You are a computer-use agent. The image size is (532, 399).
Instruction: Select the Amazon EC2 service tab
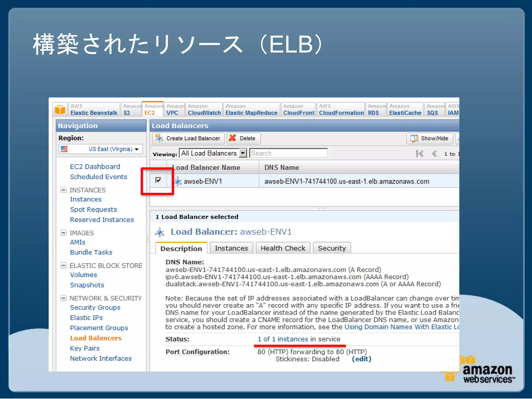pyautogui.click(x=153, y=109)
